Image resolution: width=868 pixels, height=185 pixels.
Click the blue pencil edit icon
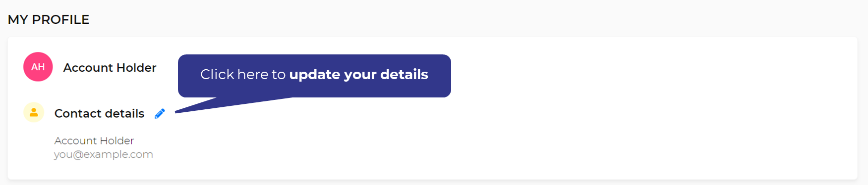(x=160, y=114)
